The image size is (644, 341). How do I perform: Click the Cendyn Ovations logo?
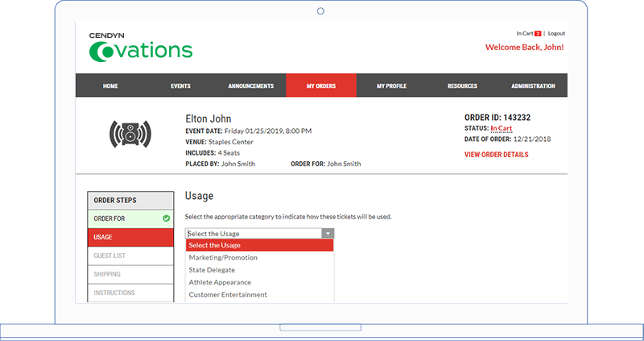click(x=141, y=48)
